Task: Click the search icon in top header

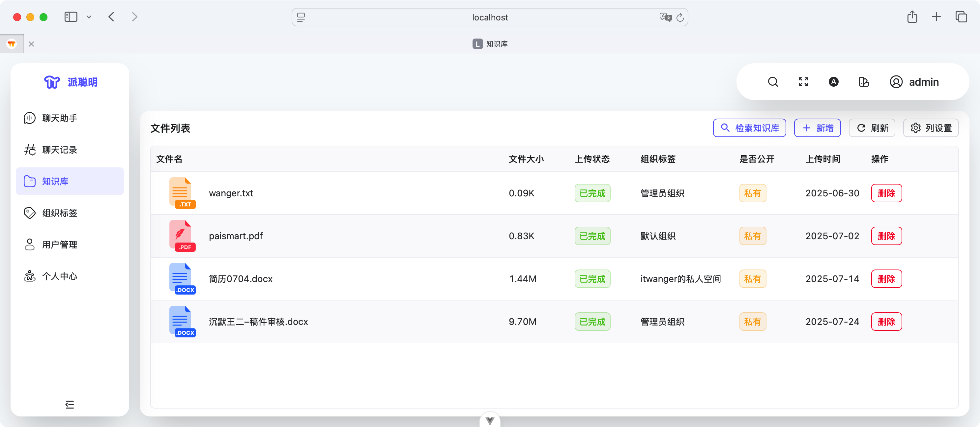Action: pos(773,82)
